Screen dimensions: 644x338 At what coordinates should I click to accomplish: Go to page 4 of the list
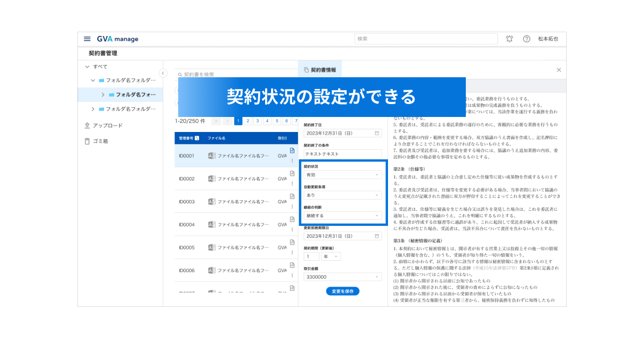(267, 121)
